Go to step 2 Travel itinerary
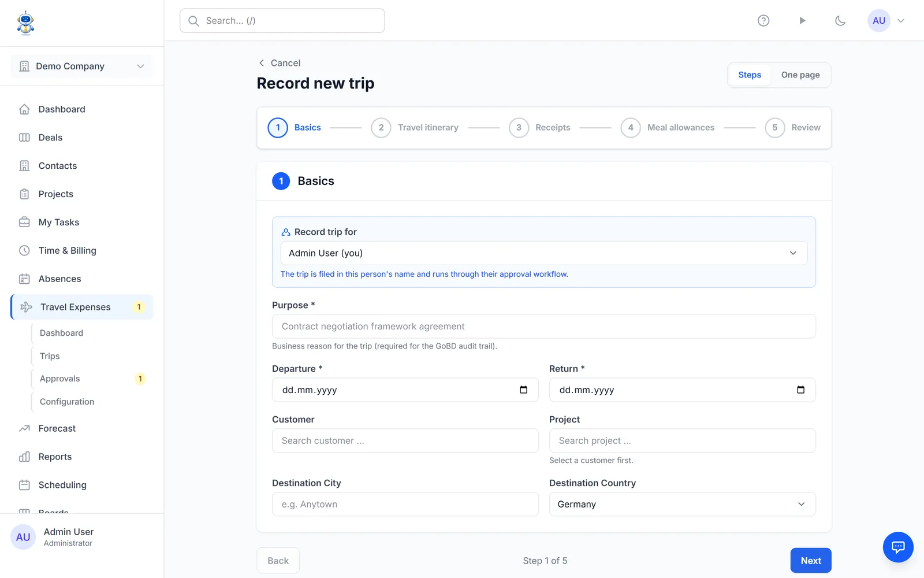 point(415,128)
